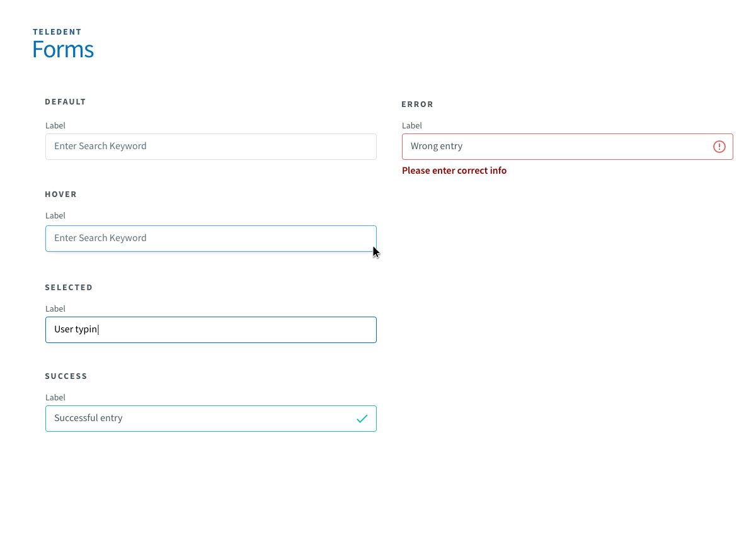Screen dimensions: 756x547
Task: Click the Default state search keyword field
Action: click(210, 147)
